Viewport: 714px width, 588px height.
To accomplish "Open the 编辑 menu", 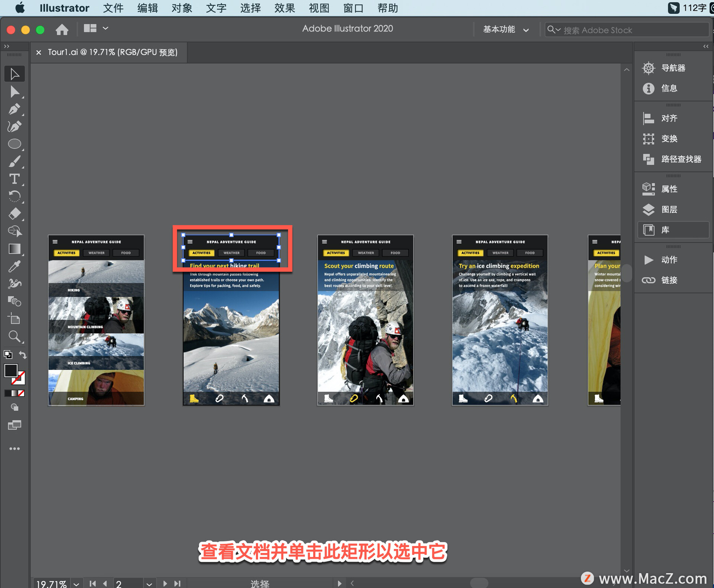I will pos(148,8).
